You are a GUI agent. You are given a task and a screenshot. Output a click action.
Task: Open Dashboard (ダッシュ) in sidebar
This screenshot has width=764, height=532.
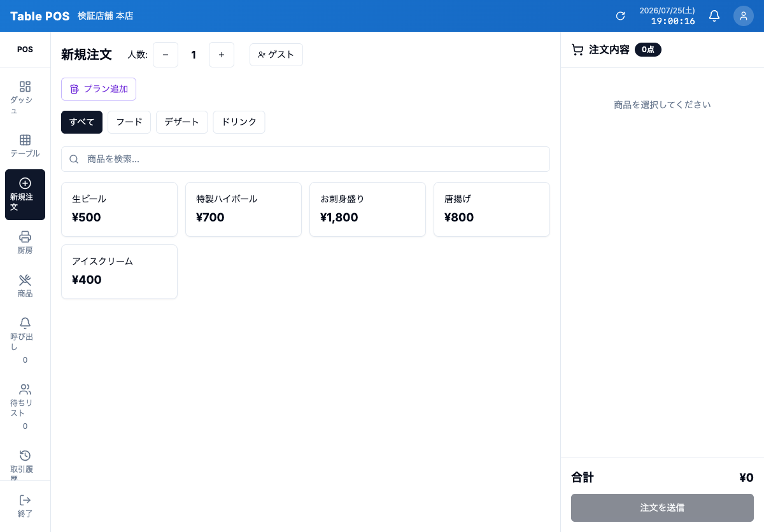pos(25,98)
